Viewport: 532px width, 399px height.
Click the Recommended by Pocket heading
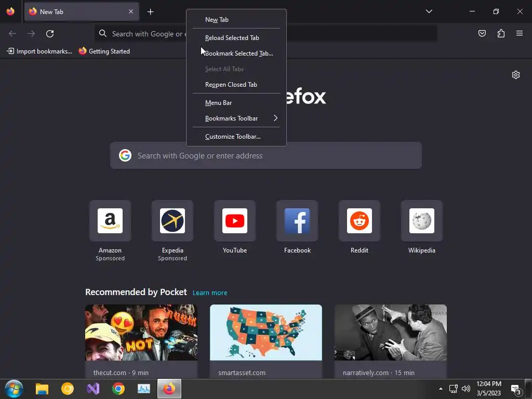pos(136,292)
